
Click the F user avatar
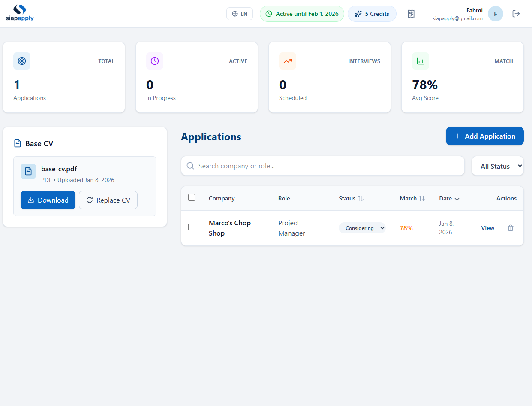click(x=496, y=14)
